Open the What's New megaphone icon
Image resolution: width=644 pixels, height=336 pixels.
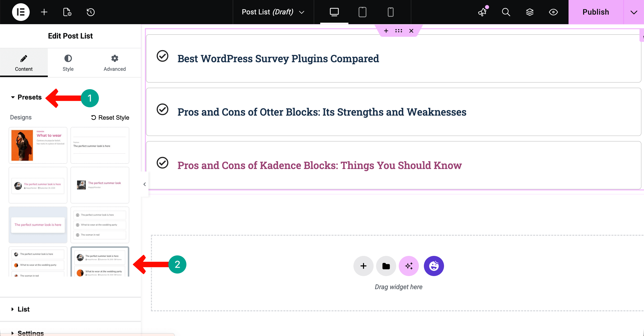[x=483, y=12]
